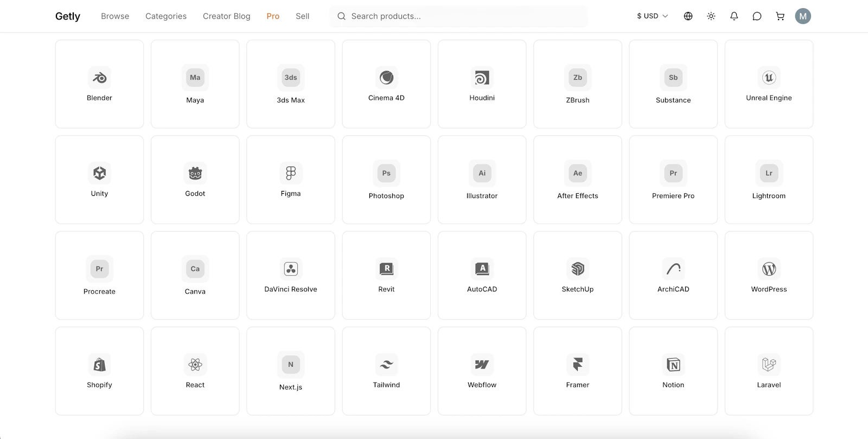Open the WordPress logo icon
868x439 pixels.
tap(769, 269)
